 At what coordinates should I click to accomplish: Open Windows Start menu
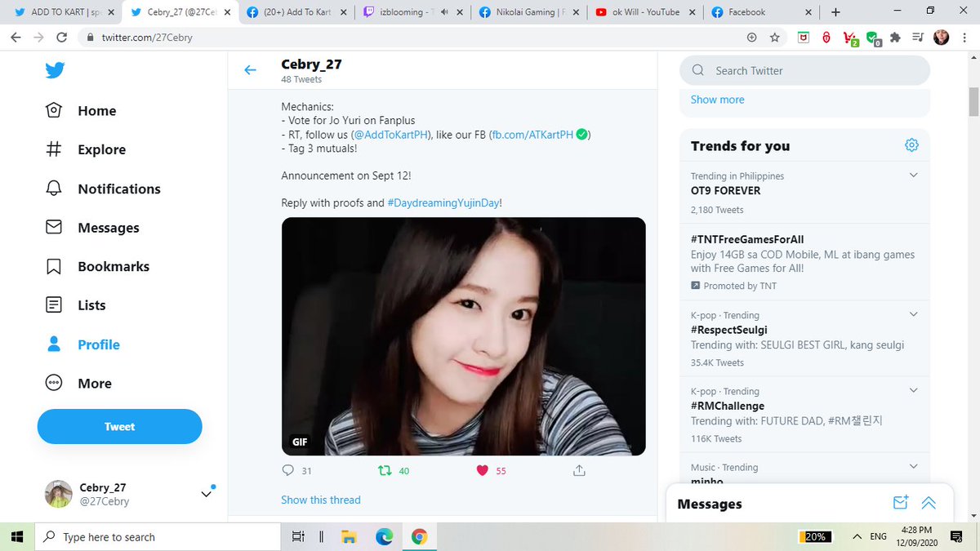16,536
